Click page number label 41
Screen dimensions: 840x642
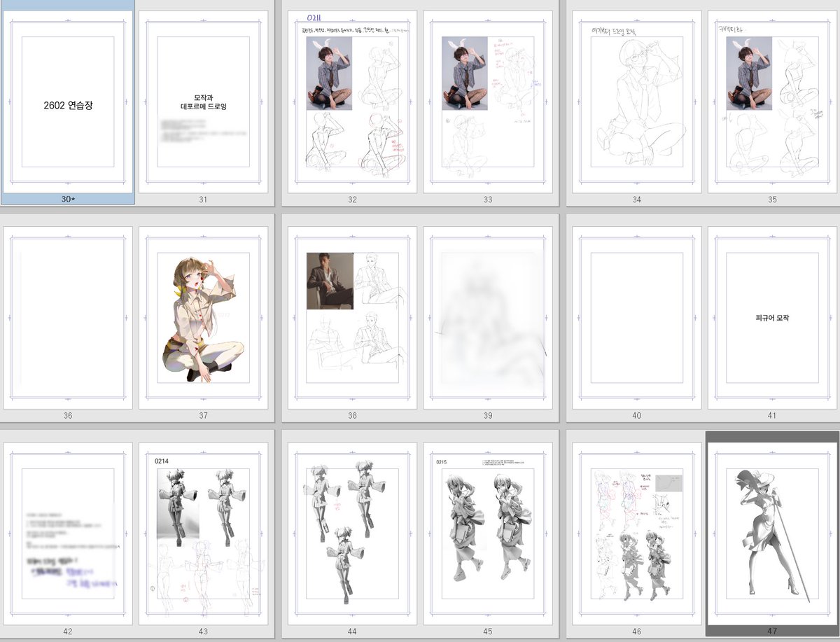(x=772, y=415)
